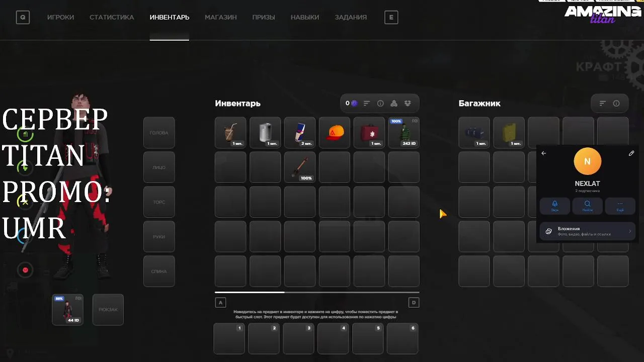Go to the ПРИЗЫ tab
This screenshot has width=644, height=362.
(x=264, y=17)
